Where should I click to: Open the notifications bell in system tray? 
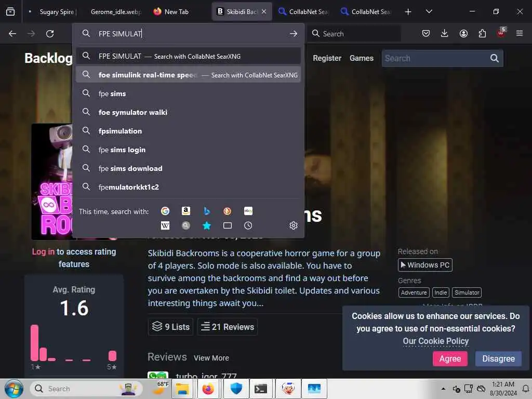(x=526, y=389)
